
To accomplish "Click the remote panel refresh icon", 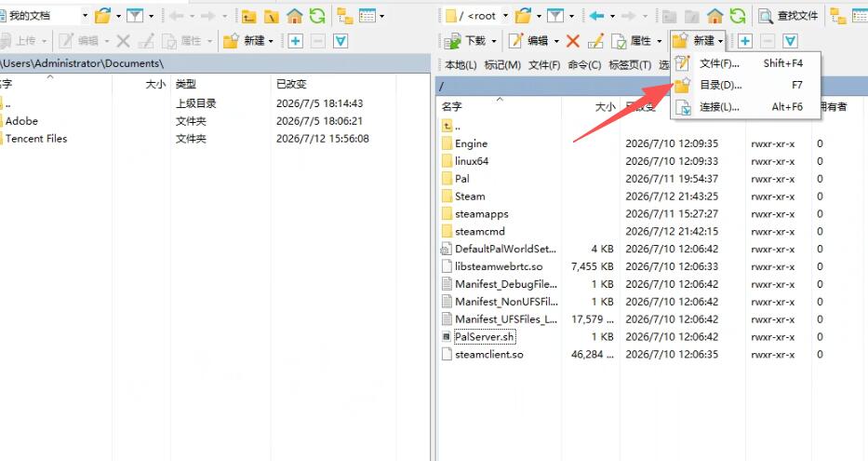I will [x=738, y=16].
